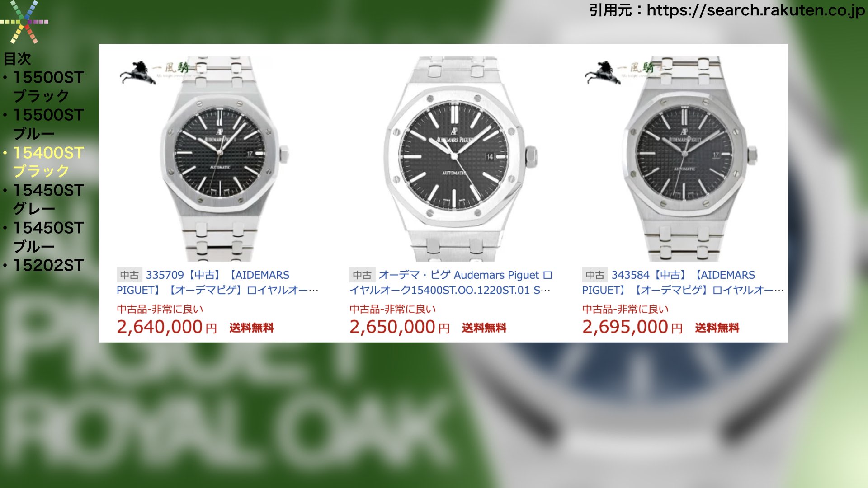Open listing オーデマ・ピゲ Audemars Piguet 15400ST

(x=451, y=282)
